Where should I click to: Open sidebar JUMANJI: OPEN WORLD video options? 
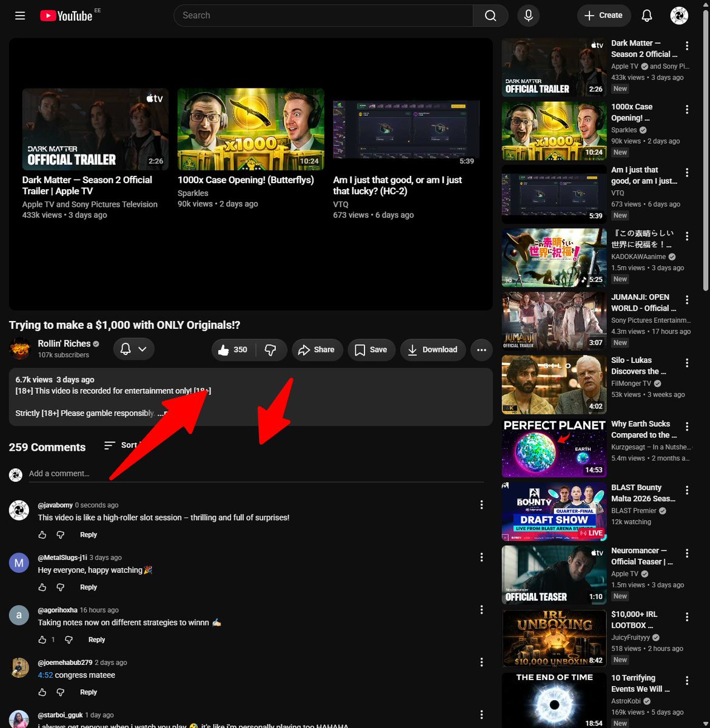pyautogui.click(x=687, y=300)
